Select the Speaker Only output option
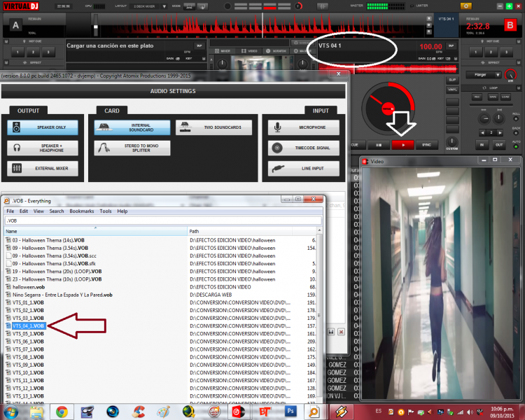Image resolution: width=525 pixels, height=420 pixels. tap(43, 127)
